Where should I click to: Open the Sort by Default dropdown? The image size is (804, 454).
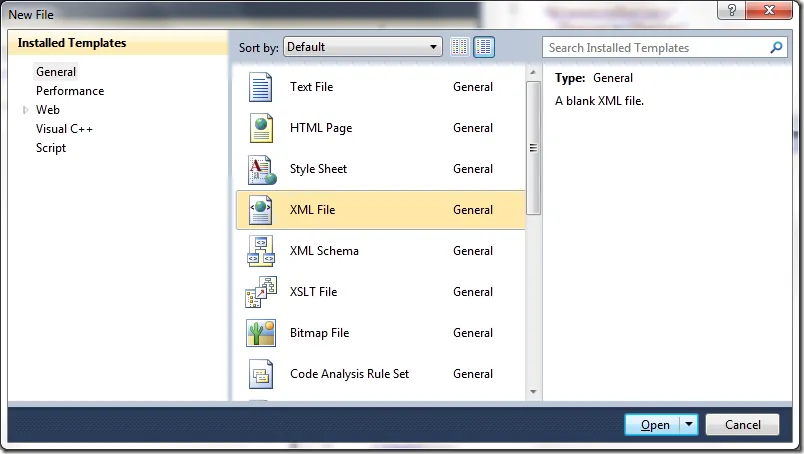click(x=363, y=47)
